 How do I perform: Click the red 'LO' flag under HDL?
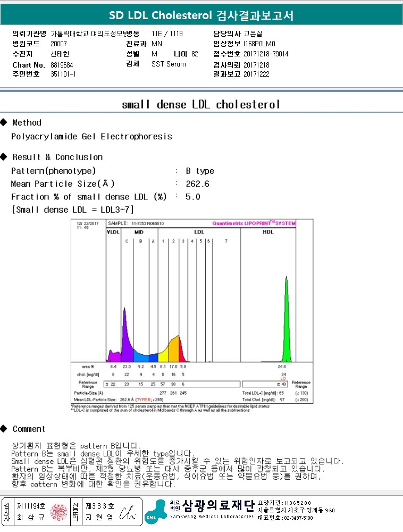pos(283,378)
